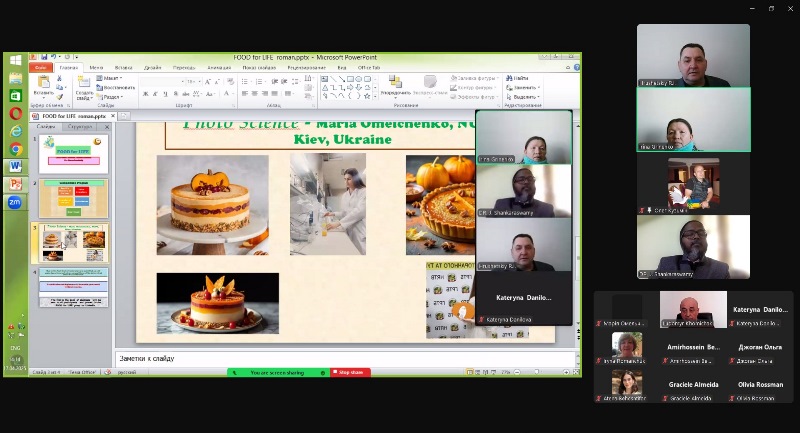Select slide 4 thumbnail in slides pane
The height and width of the screenshot is (433, 800).
[x=73, y=288]
